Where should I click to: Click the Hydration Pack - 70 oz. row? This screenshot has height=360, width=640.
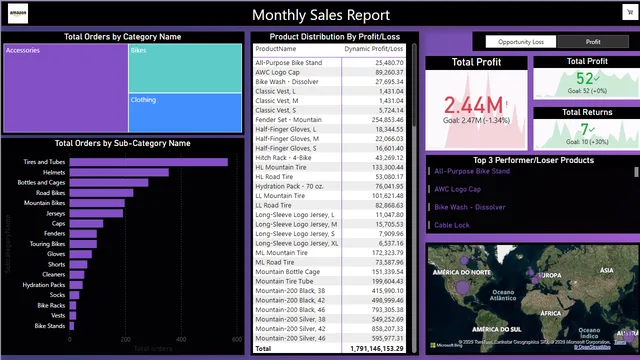tap(329, 186)
